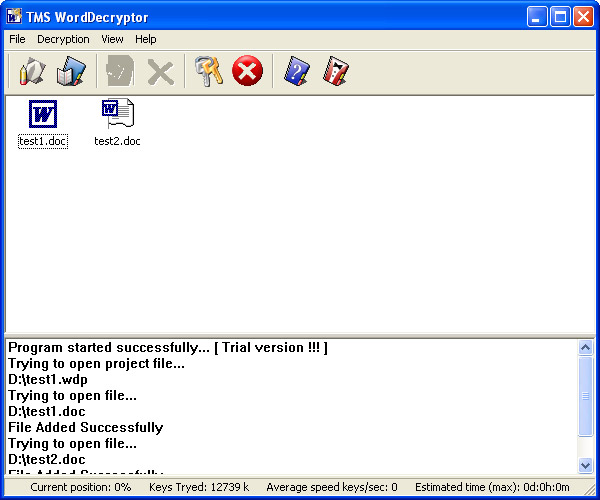The width and height of the screenshot is (600, 500).
Task: Start decryption with the keys icon
Action: pos(209,71)
